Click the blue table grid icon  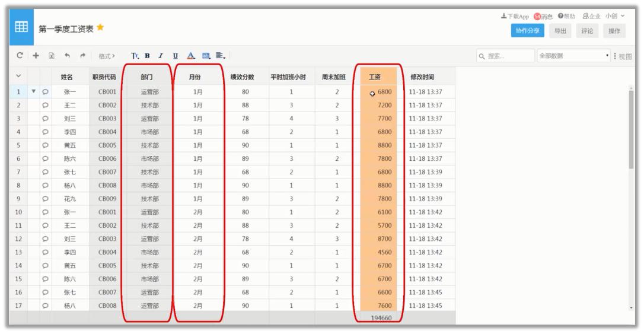click(21, 27)
